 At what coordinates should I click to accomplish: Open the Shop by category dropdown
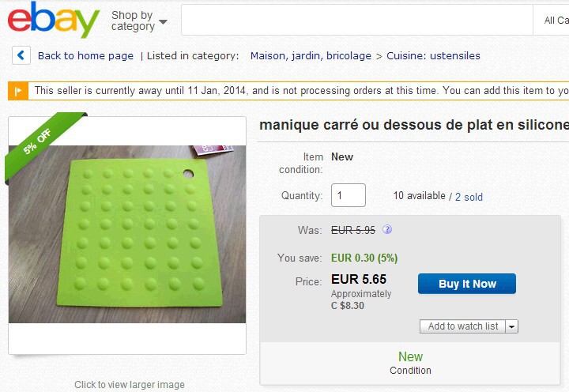coord(139,21)
